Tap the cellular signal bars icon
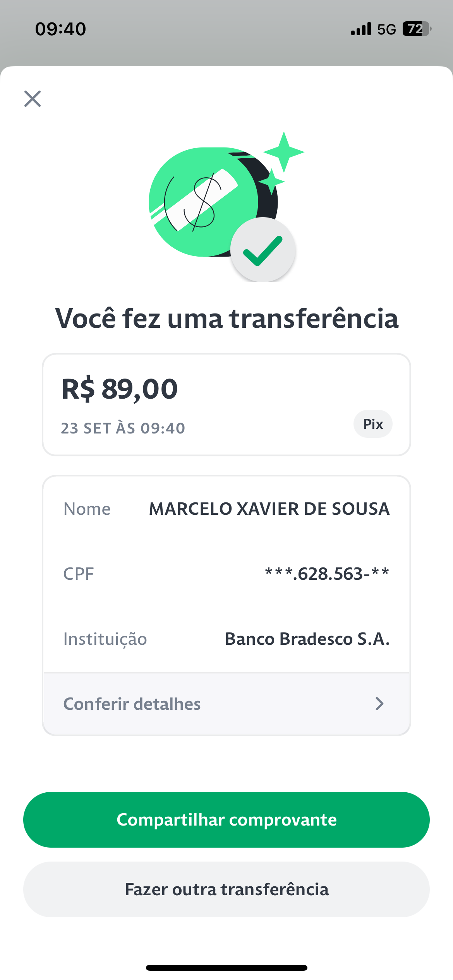The height and width of the screenshot is (980, 453). [x=361, y=29]
